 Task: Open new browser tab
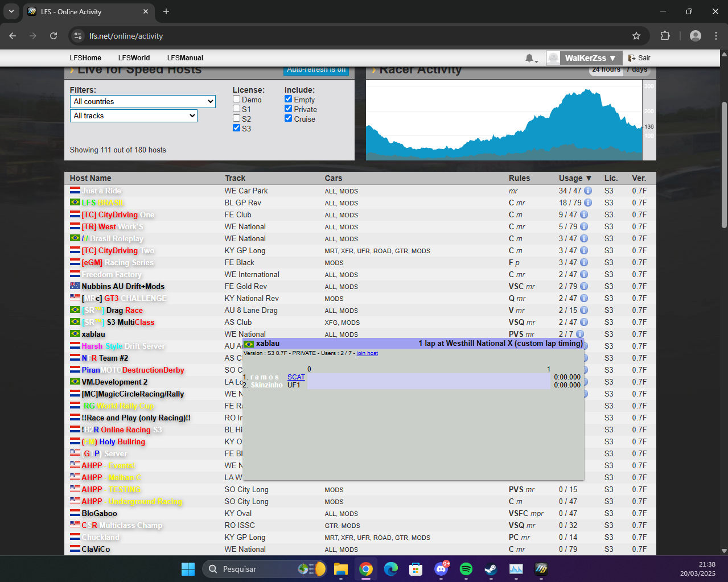(x=166, y=11)
